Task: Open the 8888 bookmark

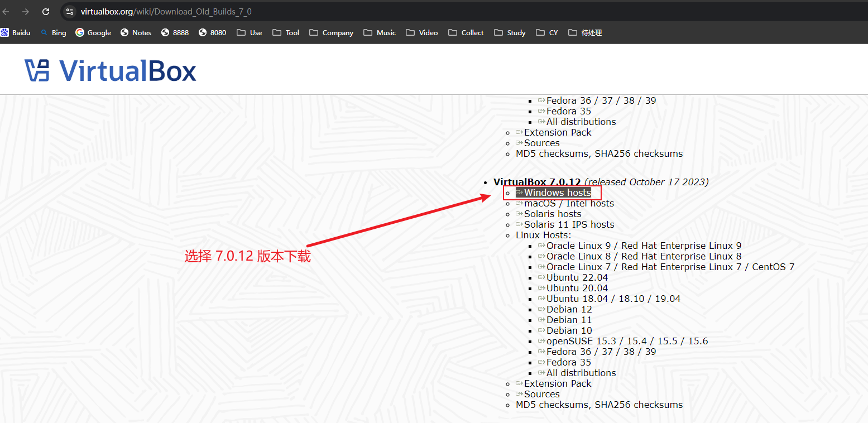Action: [x=175, y=32]
